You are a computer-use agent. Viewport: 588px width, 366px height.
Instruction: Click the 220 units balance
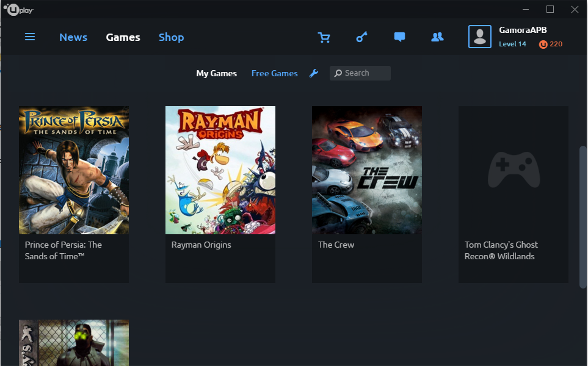[556, 44]
